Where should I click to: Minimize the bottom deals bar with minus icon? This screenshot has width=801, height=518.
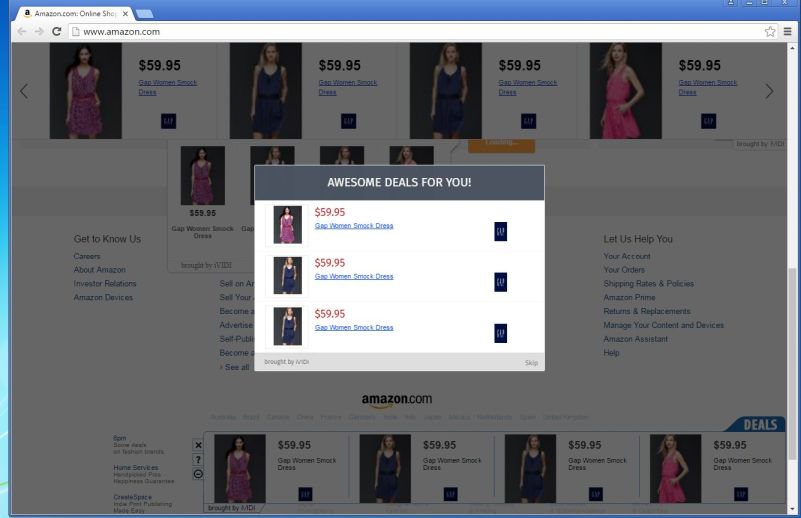coord(198,474)
